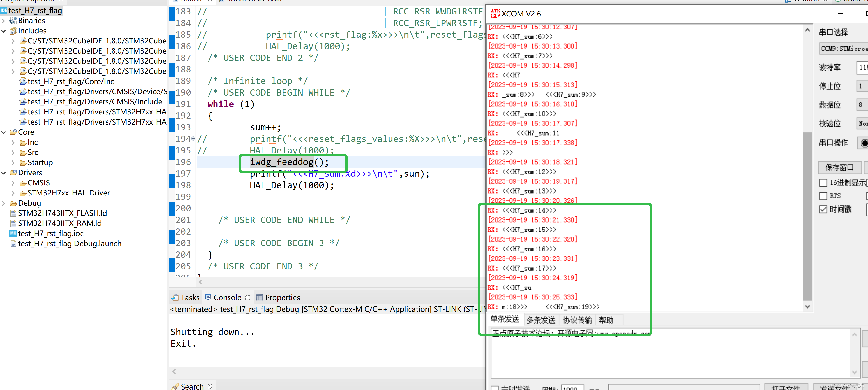Enable the 16进制显示 hex display checkbox

(823, 183)
